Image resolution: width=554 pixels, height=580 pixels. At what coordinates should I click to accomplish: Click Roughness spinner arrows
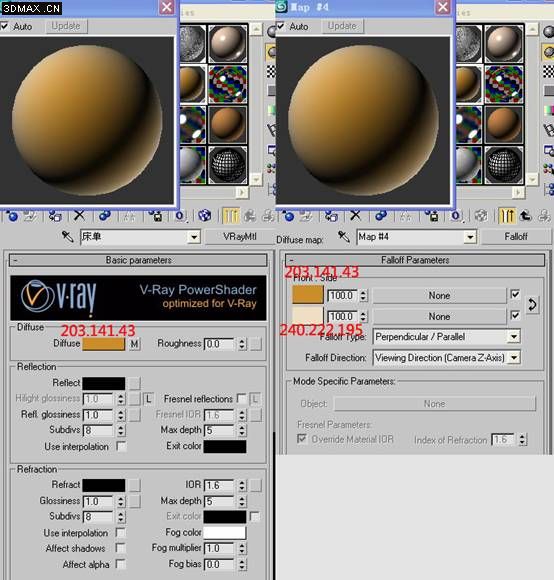(x=241, y=344)
